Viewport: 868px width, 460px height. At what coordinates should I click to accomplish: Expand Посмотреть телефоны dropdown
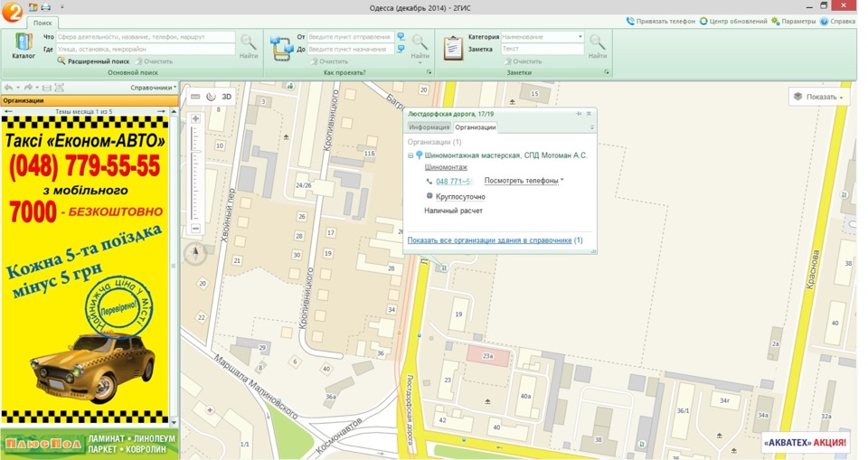click(524, 181)
